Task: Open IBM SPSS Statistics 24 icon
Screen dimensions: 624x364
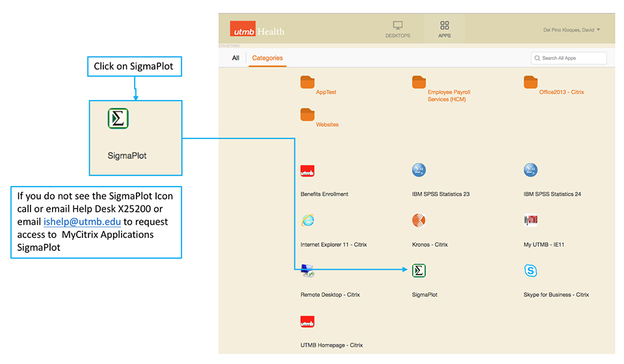Action: pyautogui.click(x=530, y=171)
